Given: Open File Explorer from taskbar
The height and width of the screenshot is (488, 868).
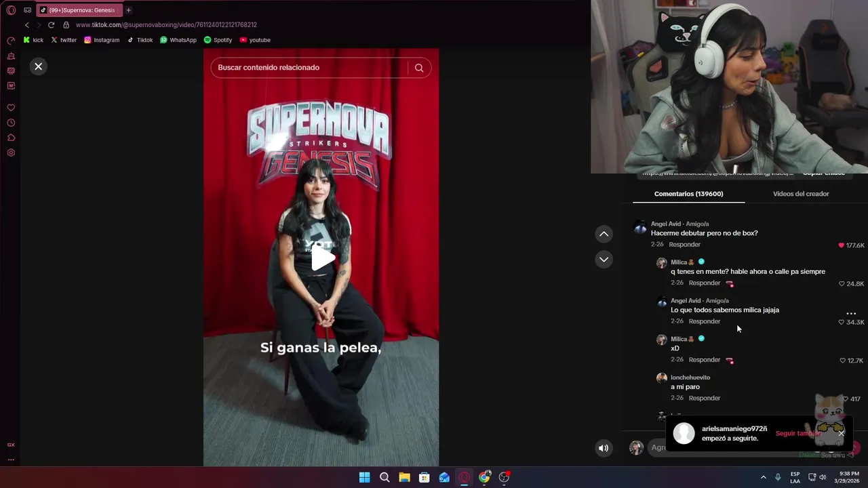Looking at the screenshot, I should (x=404, y=477).
